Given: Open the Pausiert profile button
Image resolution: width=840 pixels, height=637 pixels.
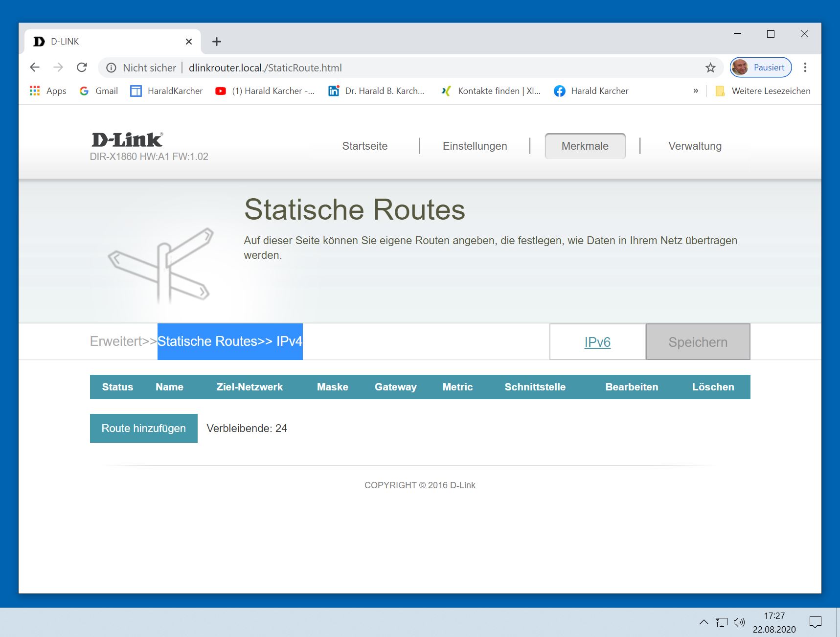Looking at the screenshot, I should pos(761,68).
